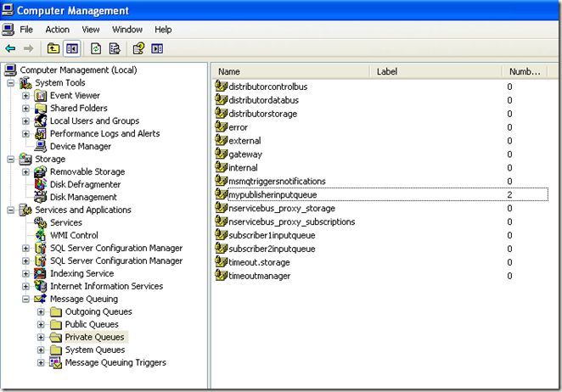Click the timeoutmanager queue icon
Screen dimensions: 562x392
(221, 275)
